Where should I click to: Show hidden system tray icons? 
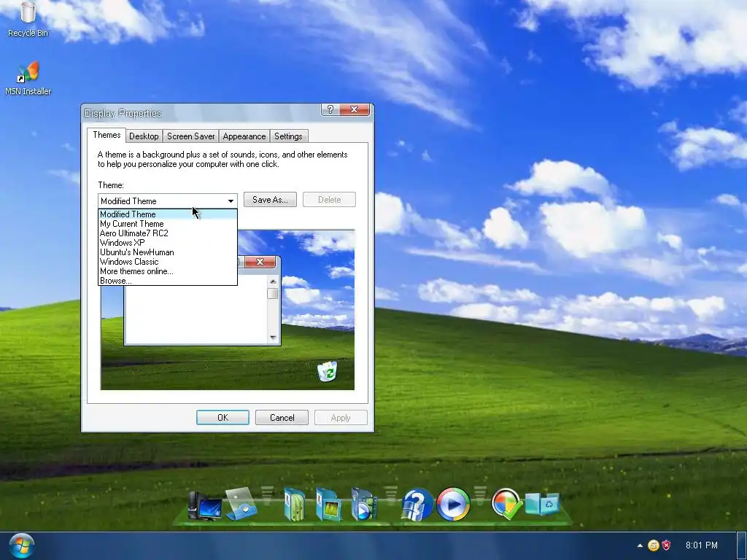pos(640,545)
